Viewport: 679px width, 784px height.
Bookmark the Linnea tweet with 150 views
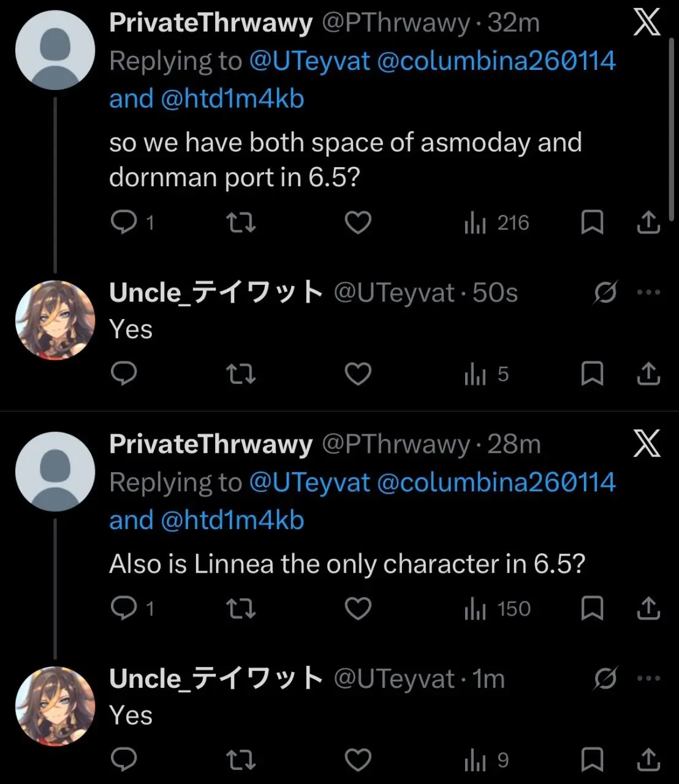tap(592, 608)
